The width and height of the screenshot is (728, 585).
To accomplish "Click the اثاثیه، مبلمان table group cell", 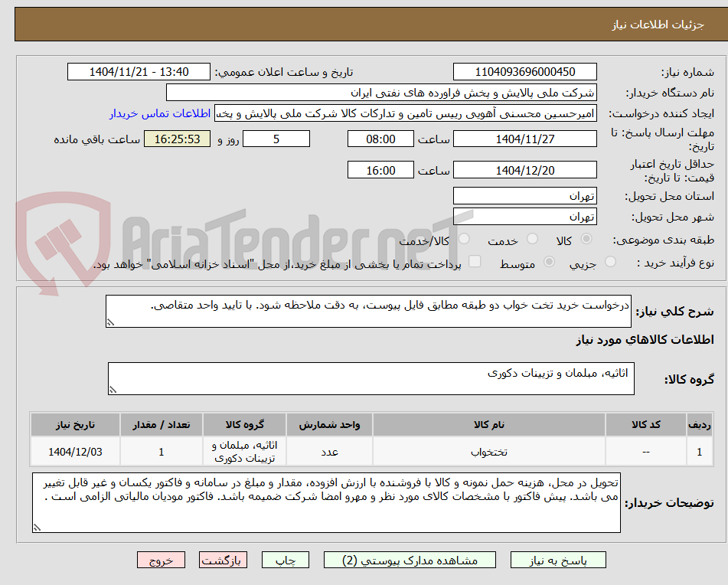I will pyautogui.click(x=245, y=452).
